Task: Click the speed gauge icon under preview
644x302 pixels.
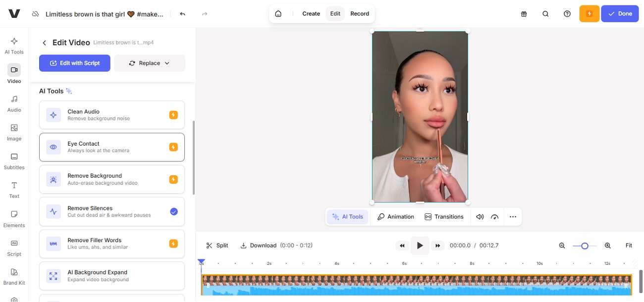Action: pyautogui.click(x=494, y=217)
